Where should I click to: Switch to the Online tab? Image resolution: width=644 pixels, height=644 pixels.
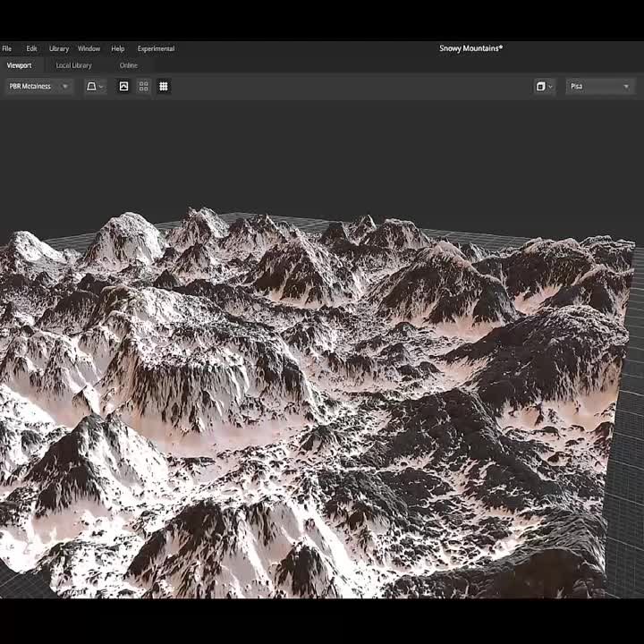click(x=129, y=65)
